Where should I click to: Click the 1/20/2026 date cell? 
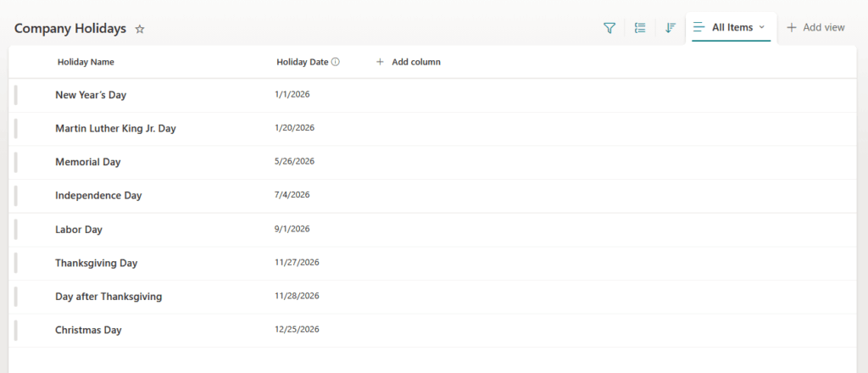click(294, 128)
